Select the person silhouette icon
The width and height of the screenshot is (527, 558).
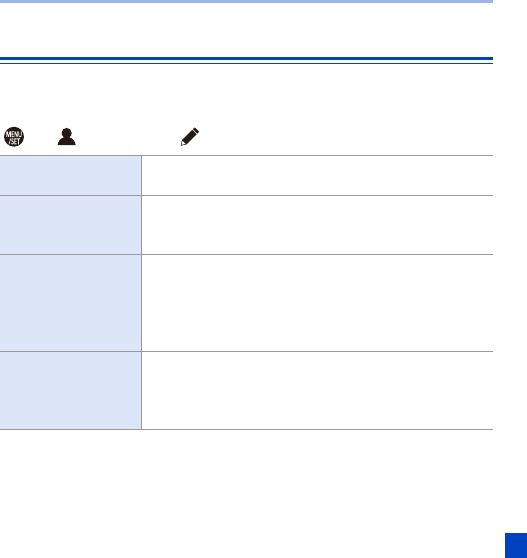point(67,137)
